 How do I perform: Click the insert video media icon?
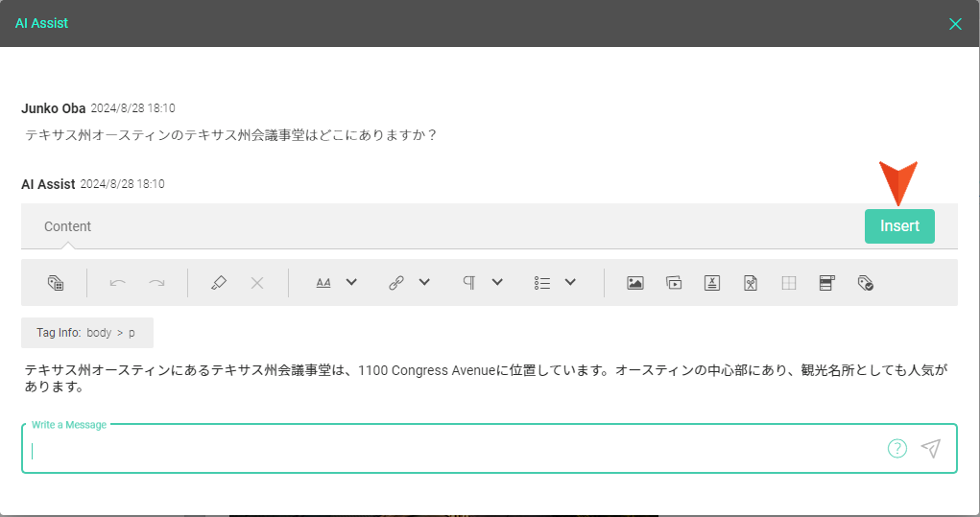point(674,283)
